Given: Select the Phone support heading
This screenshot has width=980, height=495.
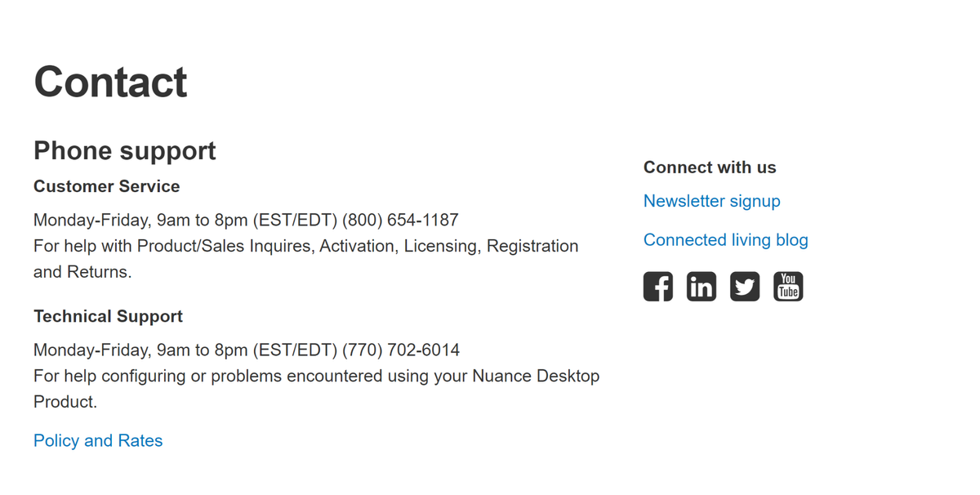Looking at the screenshot, I should click(125, 150).
